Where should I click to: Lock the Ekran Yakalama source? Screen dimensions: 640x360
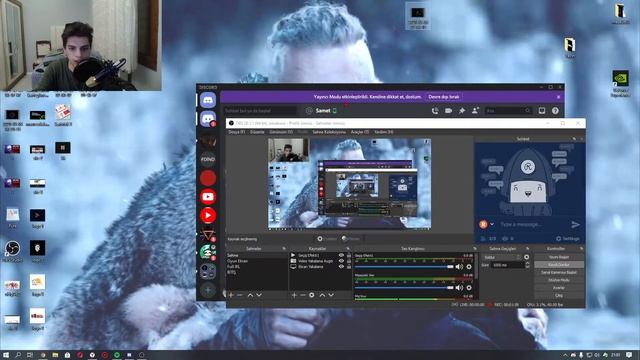[x=349, y=267]
